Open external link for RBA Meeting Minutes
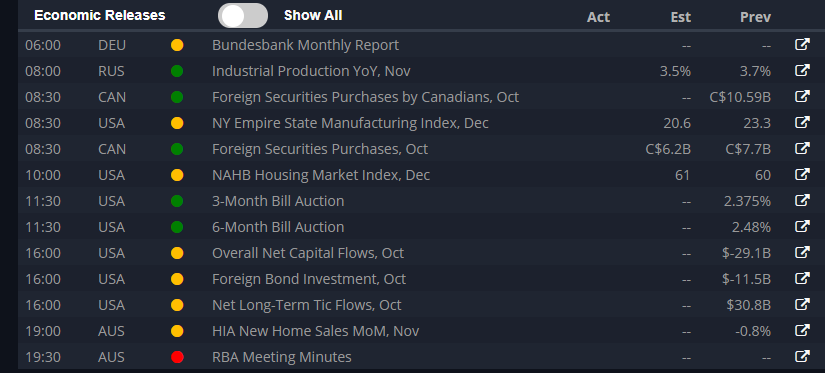Screen dimensions: 825x373 coord(802,357)
